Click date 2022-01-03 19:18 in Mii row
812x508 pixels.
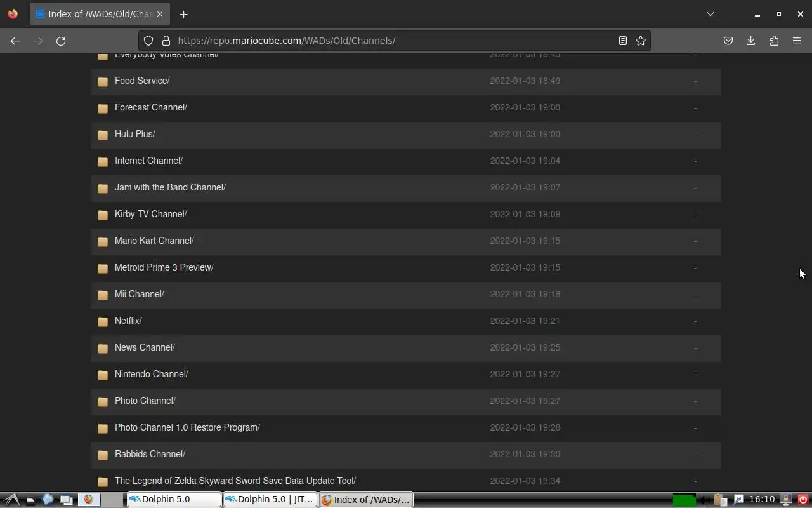[525, 294]
